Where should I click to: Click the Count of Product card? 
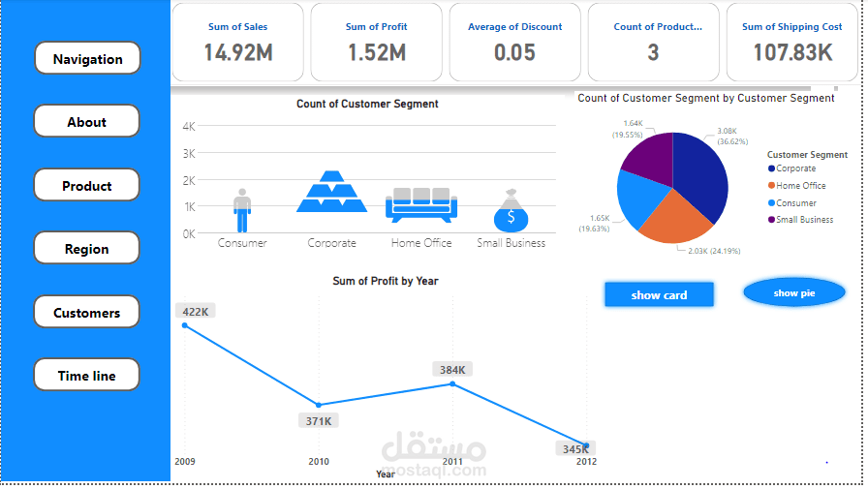click(x=654, y=42)
